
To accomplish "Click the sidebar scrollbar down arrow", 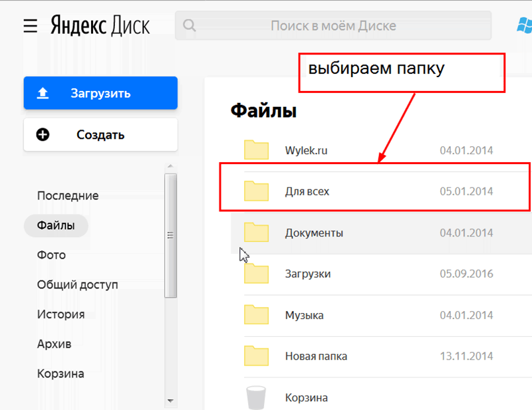I will tap(170, 401).
